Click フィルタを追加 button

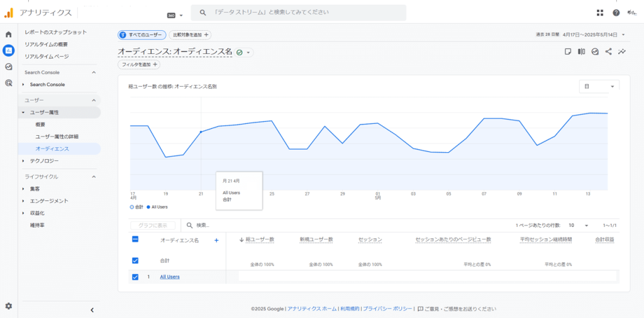click(x=139, y=65)
